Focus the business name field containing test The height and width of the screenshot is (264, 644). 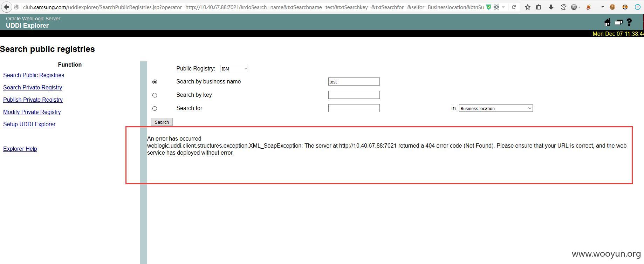coord(354,82)
